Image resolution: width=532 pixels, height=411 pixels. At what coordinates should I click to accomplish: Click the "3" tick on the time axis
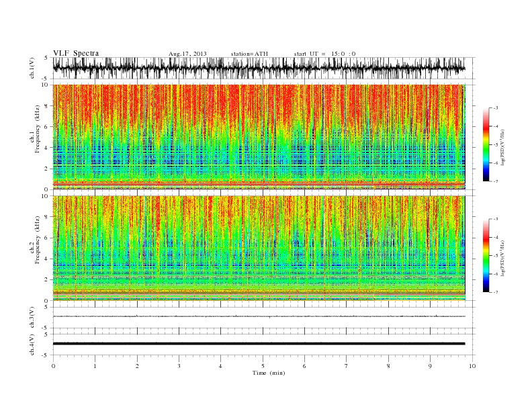179,366
